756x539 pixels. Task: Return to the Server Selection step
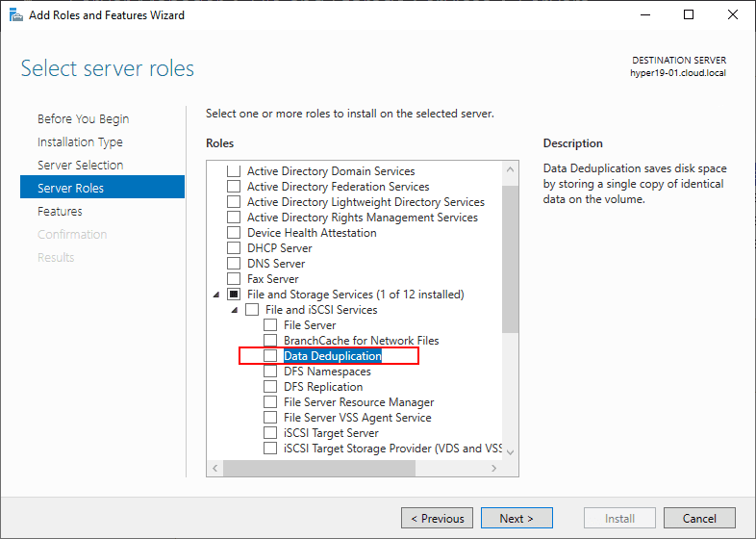[80, 166]
